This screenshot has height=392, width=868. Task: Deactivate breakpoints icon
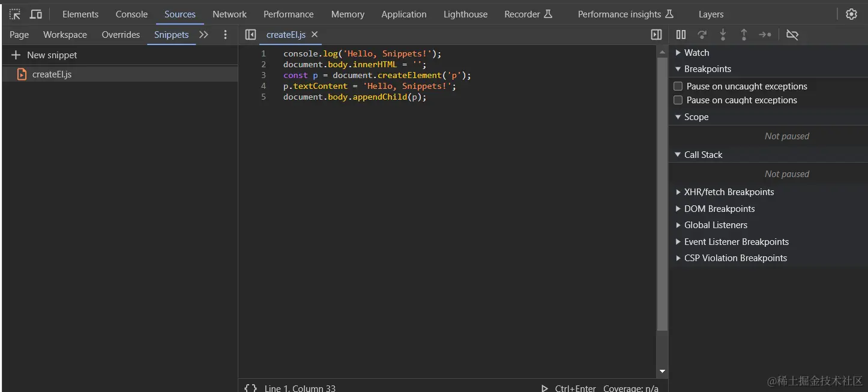tap(792, 35)
